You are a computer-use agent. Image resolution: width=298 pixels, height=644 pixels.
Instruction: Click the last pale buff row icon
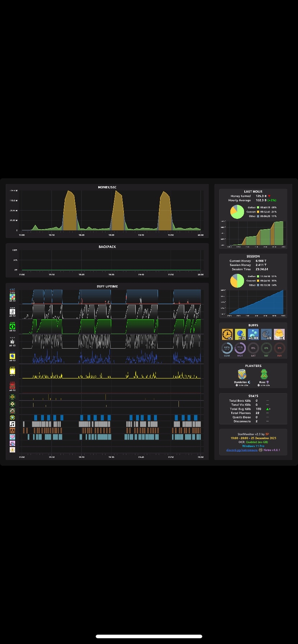click(x=12, y=450)
